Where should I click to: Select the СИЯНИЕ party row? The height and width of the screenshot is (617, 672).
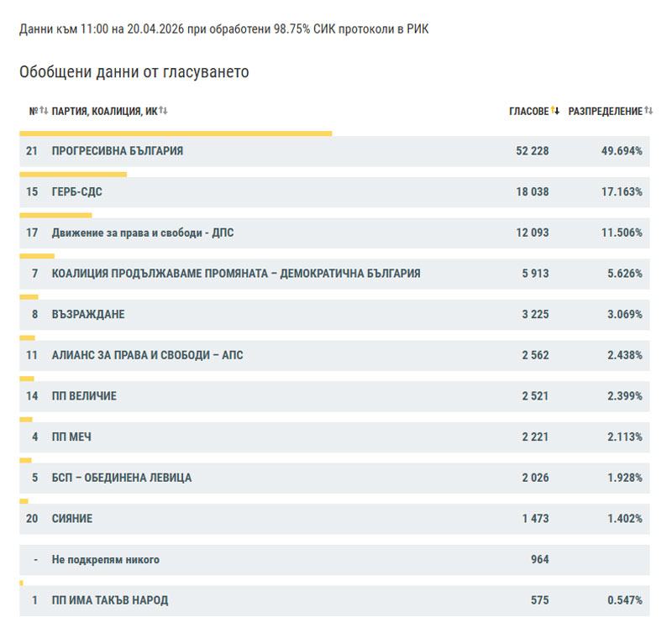click(x=71, y=518)
